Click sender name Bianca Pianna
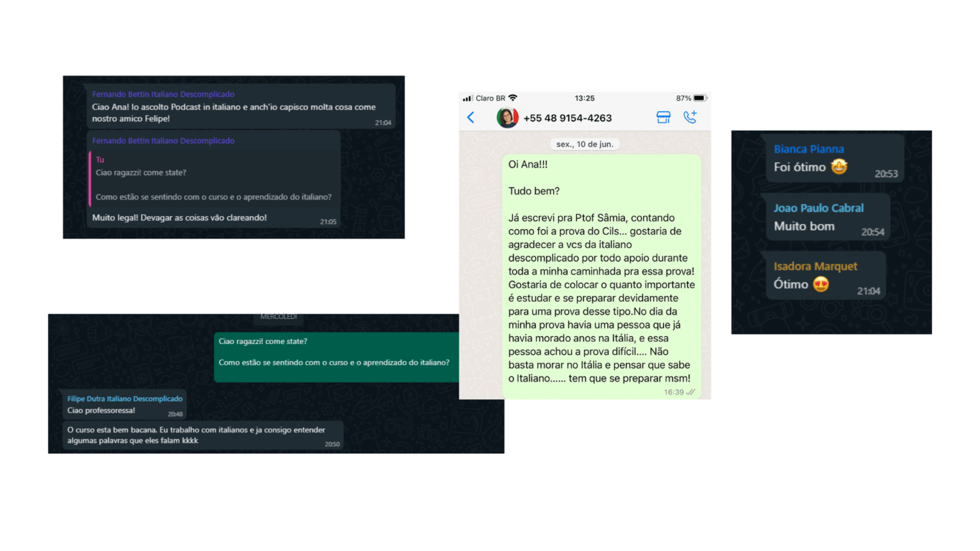980x551 pixels. [808, 149]
